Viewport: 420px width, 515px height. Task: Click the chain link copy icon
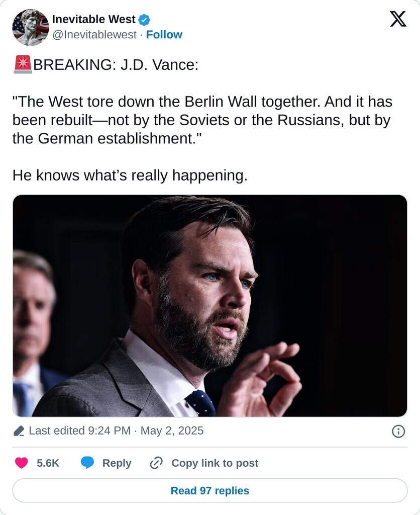156,463
